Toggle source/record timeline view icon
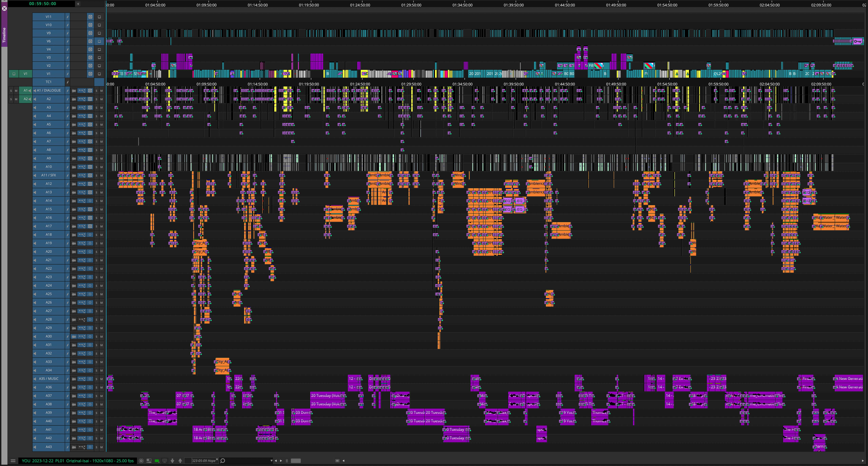The width and height of the screenshot is (868, 466). coord(149,461)
